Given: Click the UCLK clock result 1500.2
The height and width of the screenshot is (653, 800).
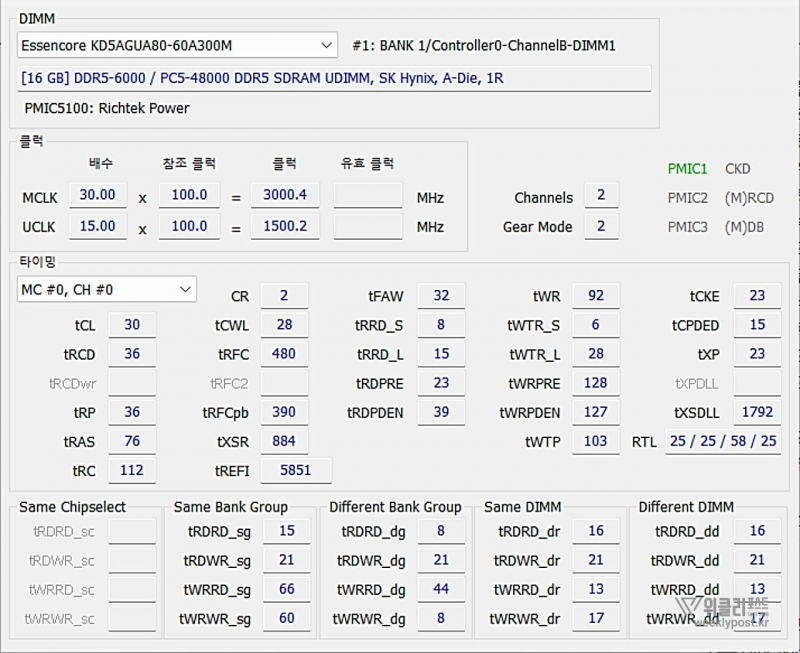Looking at the screenshot, I should pos(285,226).
